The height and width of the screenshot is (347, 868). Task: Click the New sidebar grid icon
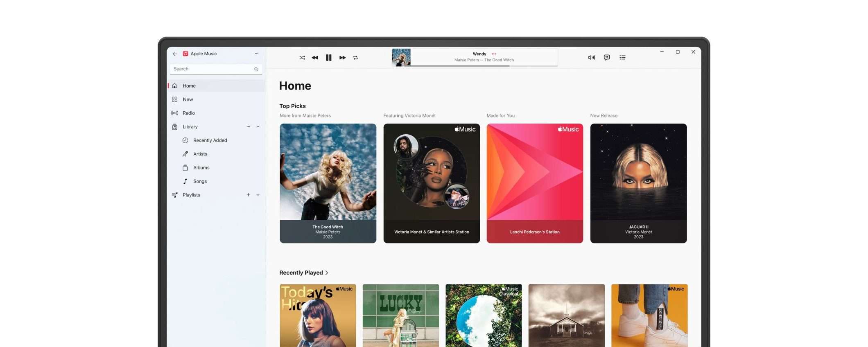(x=175, y=99)
